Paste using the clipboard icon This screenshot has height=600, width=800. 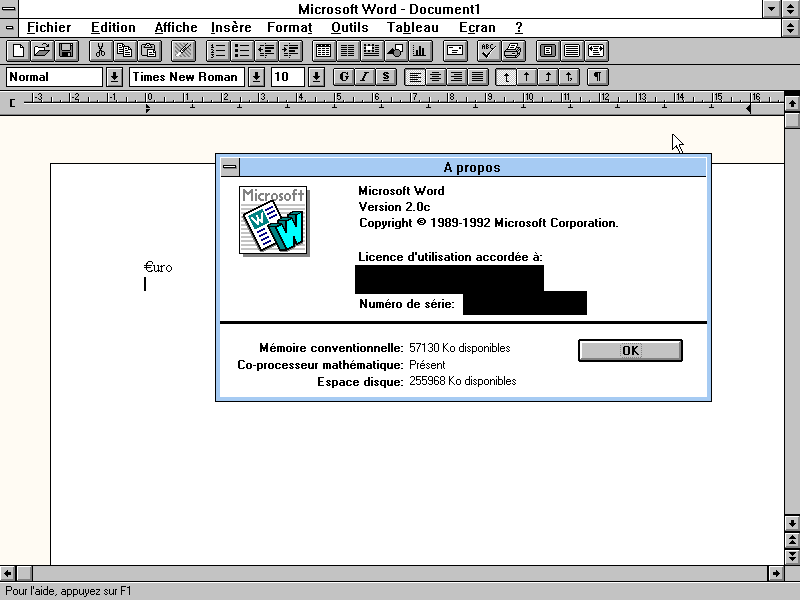pos(149,51)
